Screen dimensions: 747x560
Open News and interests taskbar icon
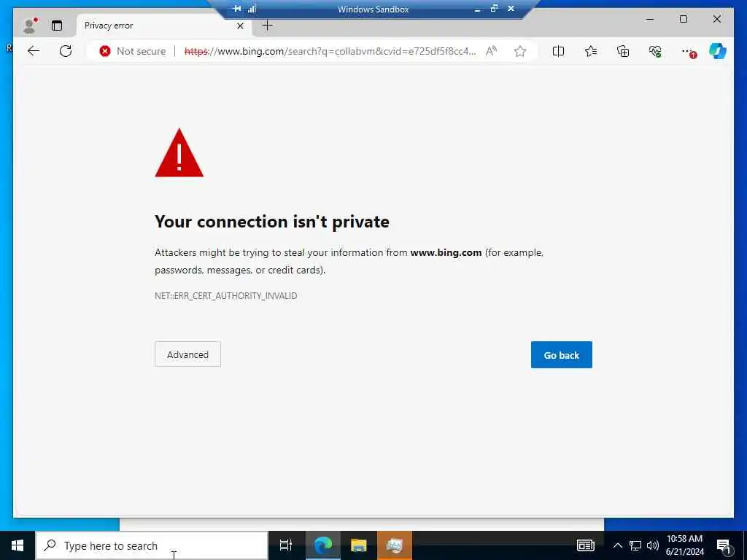pos(586,545)
